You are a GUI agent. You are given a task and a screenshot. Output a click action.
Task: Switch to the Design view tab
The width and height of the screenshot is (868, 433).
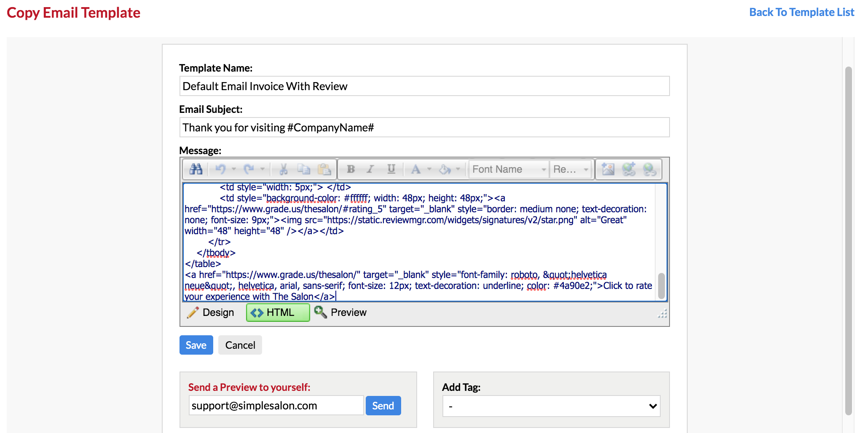(211, 313)
